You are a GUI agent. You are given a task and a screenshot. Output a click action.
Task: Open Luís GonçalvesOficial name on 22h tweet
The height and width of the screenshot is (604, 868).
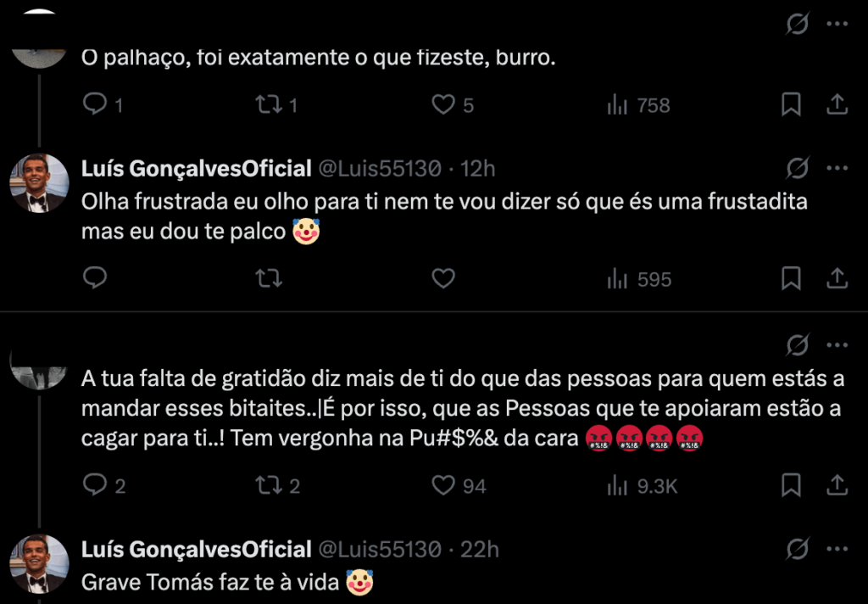tap(197, 550)
